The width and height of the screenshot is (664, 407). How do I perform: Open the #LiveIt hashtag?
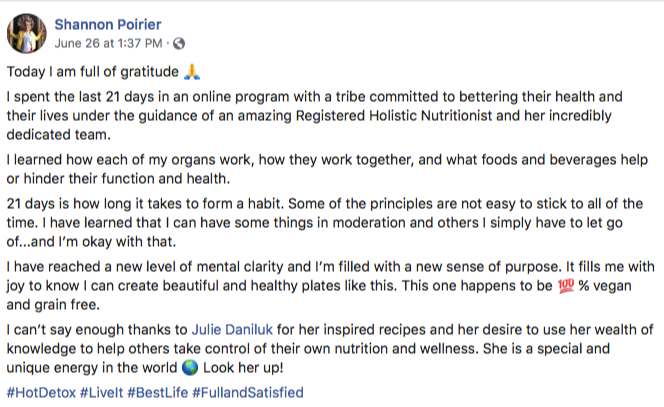pos(102,393)
